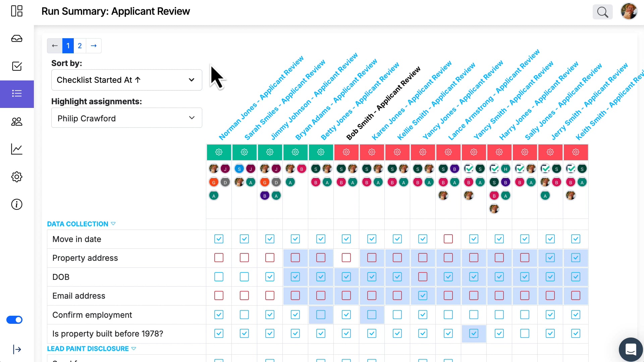Click gear icon under Norman Jones column

point(219,152)
